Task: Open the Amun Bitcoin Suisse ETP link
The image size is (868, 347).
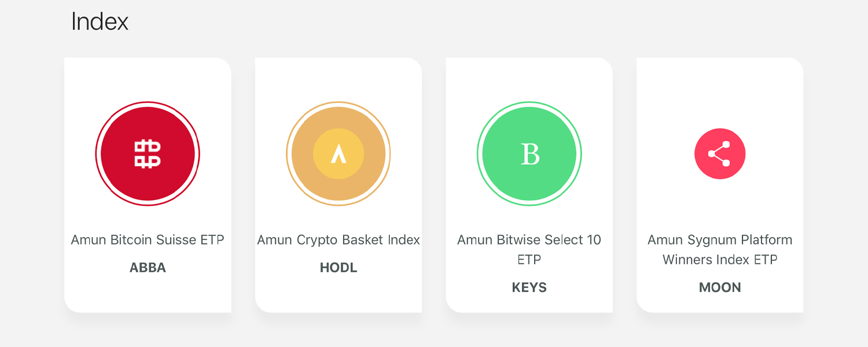Action: (148, 239)
